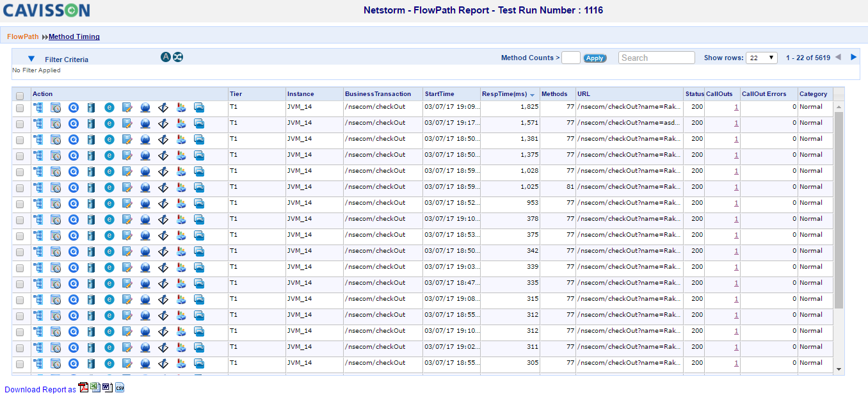Viewport: 868px width, 409px height.
Task: Go to previous page of results
Action: [838, 58]
